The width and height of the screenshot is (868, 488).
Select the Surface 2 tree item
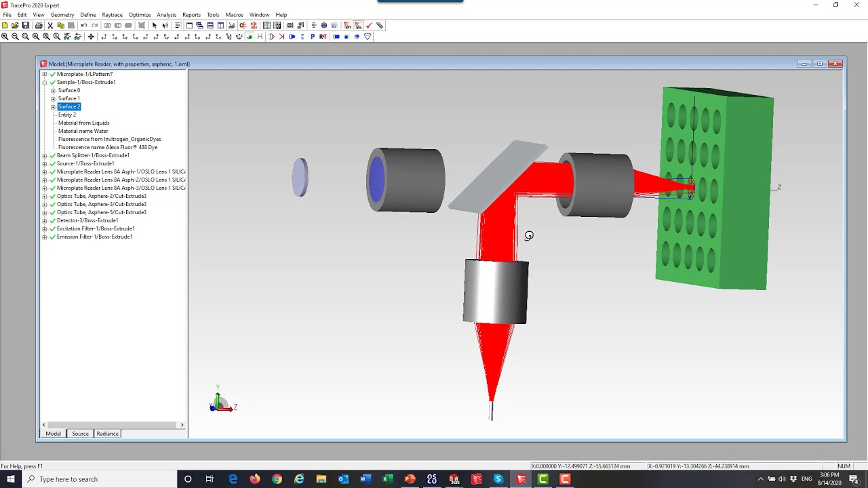coord(69,106)
